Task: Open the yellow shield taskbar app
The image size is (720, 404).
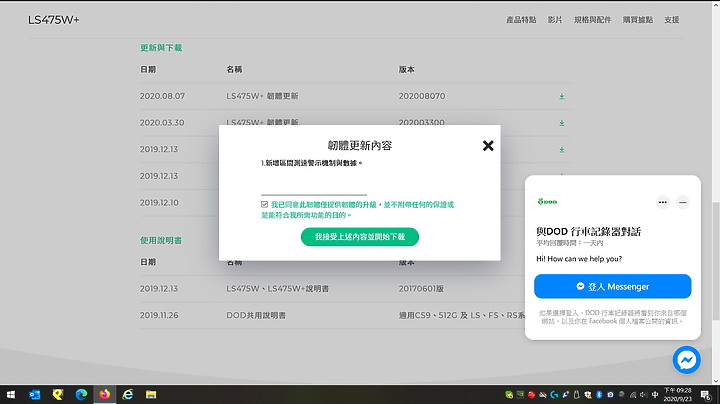Action: click(x=58, y=394)
